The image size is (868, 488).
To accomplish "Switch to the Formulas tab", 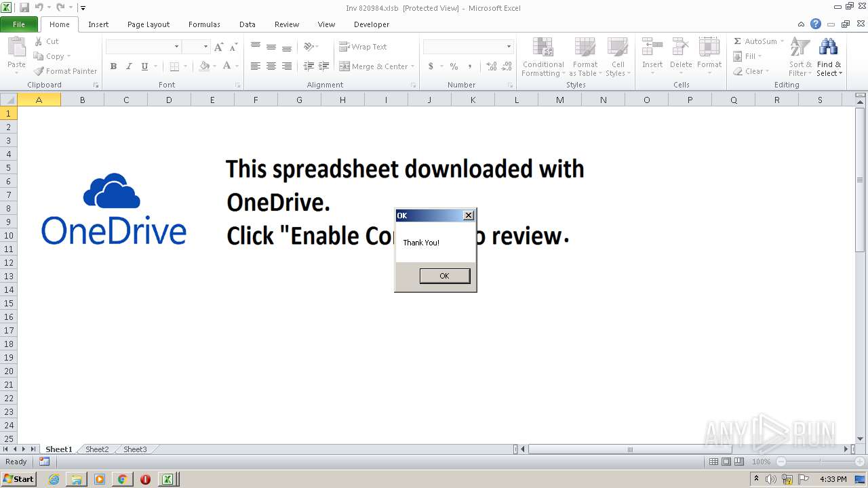I will 204,24.
